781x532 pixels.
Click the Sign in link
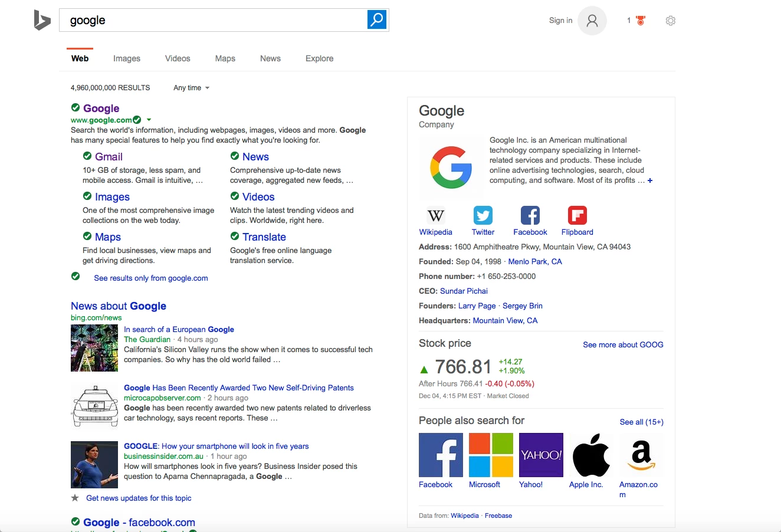coord(560,21)
